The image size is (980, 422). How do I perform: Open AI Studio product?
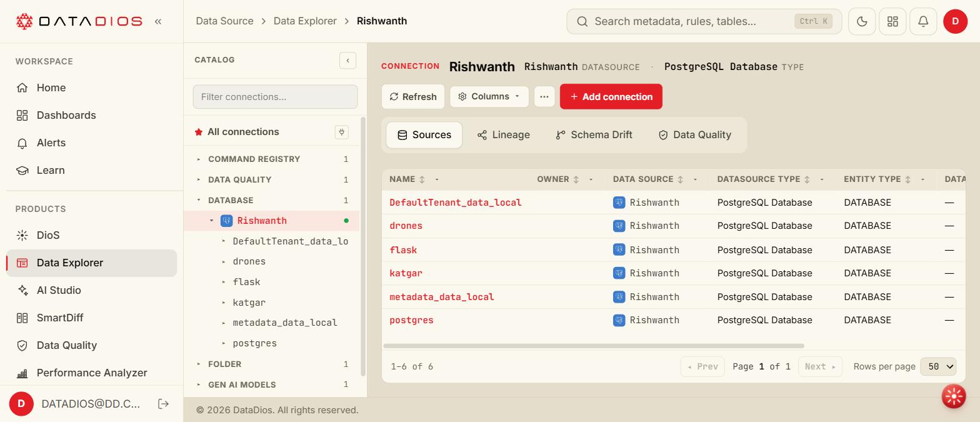pyautogui.click(x=91, y=290)
